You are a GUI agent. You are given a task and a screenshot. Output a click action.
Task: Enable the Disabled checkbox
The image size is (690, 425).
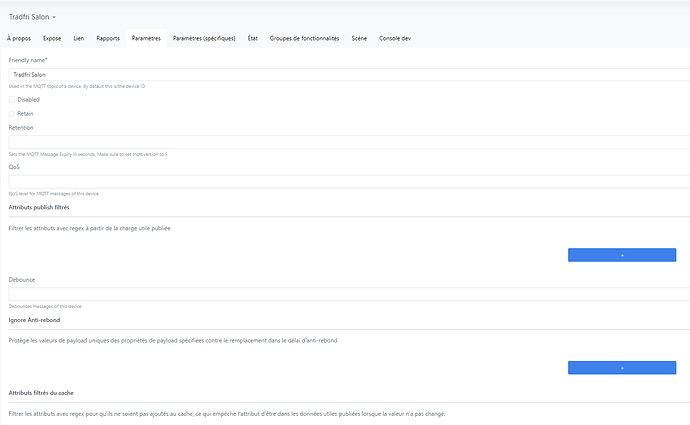point(12,100)
